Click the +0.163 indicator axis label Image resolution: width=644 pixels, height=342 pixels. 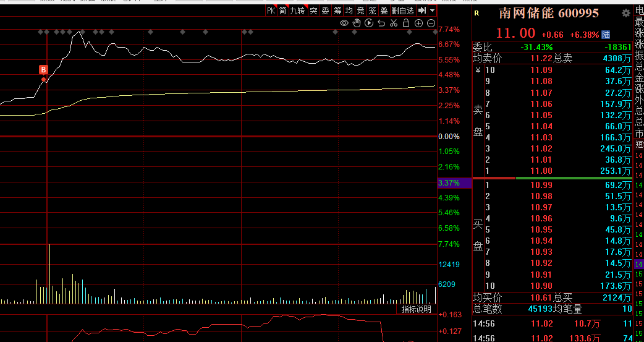[450, 315]
